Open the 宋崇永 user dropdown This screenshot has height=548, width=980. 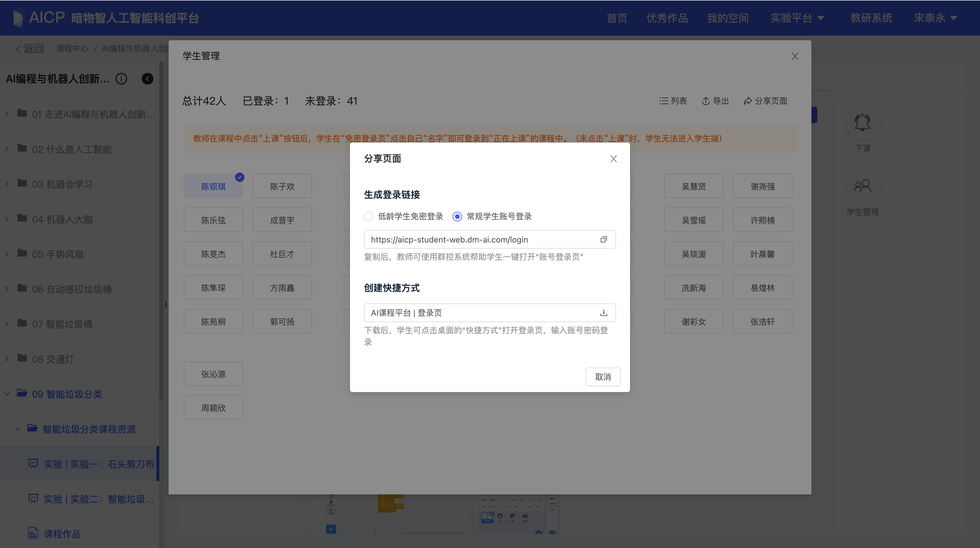pyautogui.click(x=935, y=18)
